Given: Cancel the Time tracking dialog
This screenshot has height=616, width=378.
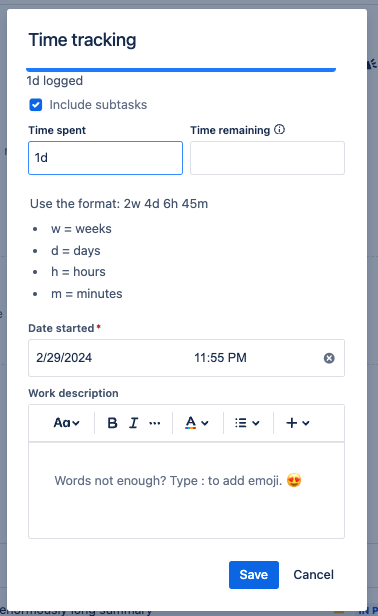Looking at the screenshot, I should point(314,575).
